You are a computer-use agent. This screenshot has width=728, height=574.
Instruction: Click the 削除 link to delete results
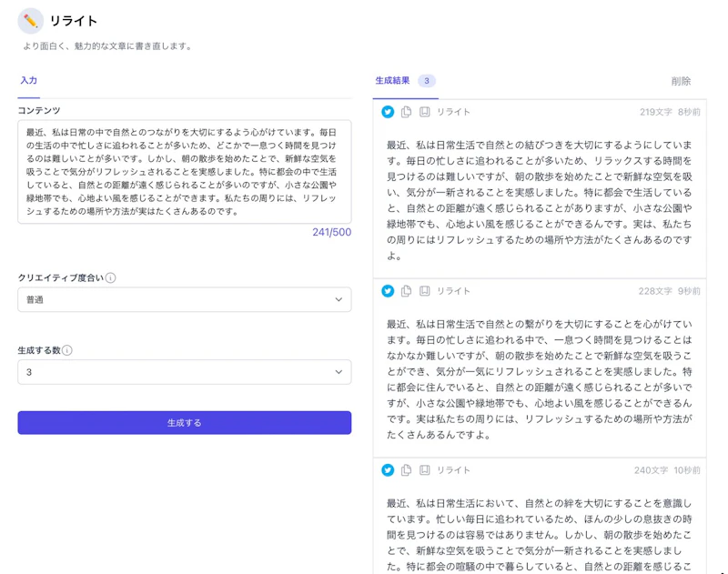click(681, 81)
